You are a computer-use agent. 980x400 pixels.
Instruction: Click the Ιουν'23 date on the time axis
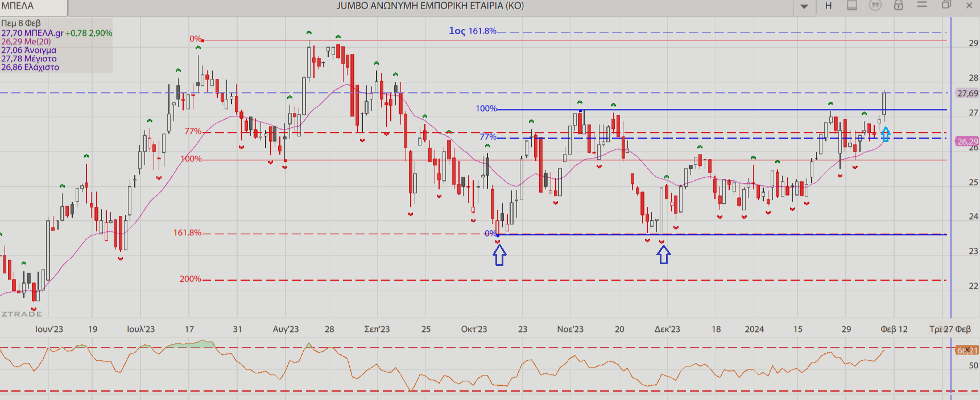(x=49, y=330)
